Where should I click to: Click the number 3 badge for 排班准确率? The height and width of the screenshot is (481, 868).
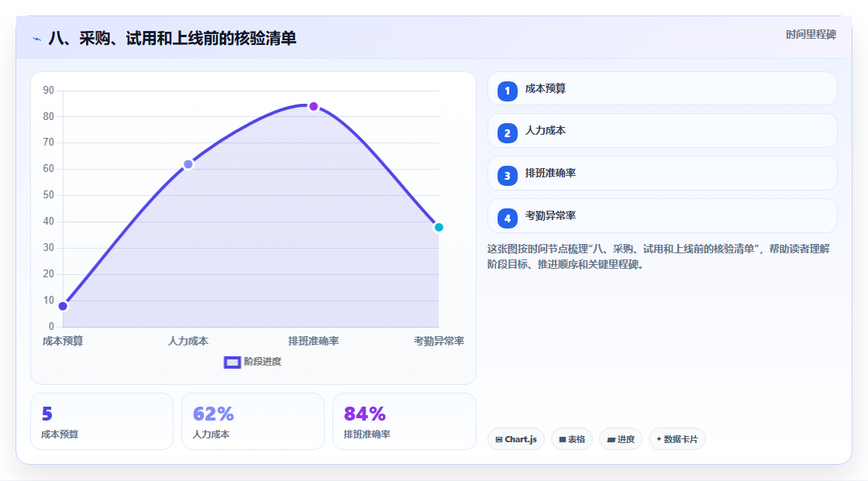[x=507, y=176]
